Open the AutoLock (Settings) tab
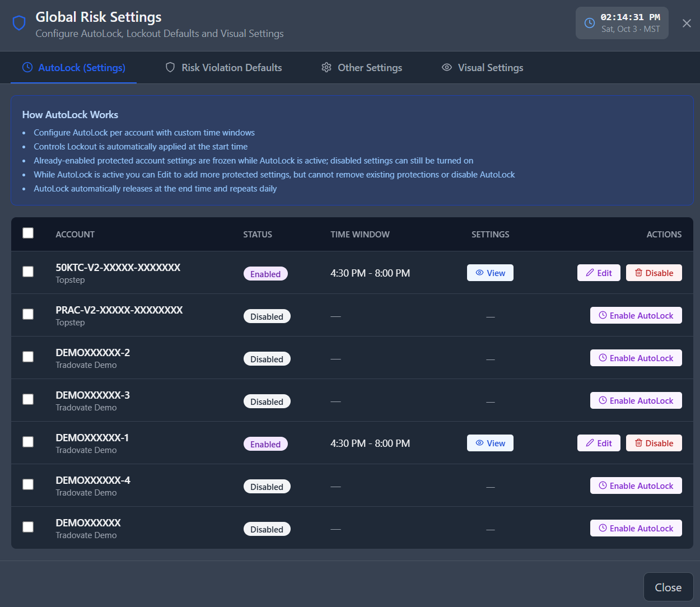This screenshot has height=607, width=700. [x=74, y=68]
